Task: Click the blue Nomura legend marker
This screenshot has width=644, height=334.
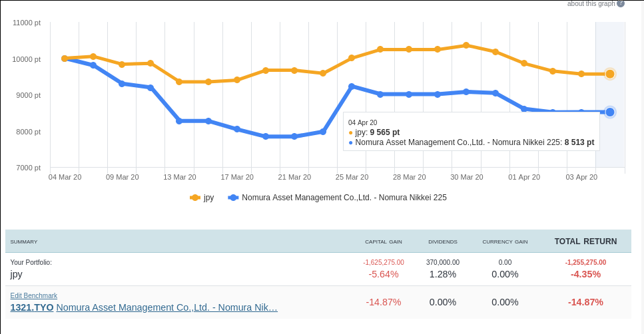Action: coord(233,198)
